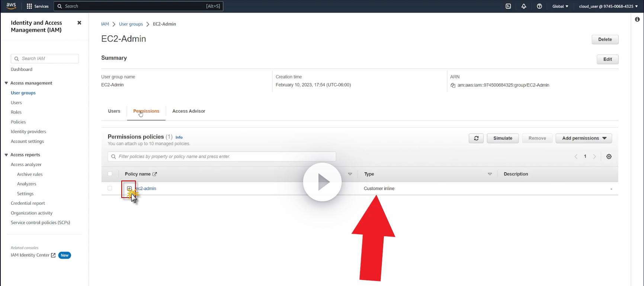The height and width of the screenshot is (286, 644).
Task: Open Access analyzer Settings in sidebar
Action: click(25, 194)
